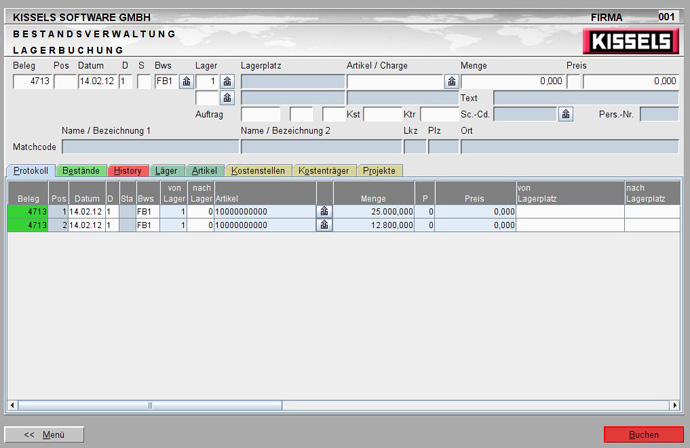Click the Lager field containing 1
The image size is (690, 448).
coord(207,81)
